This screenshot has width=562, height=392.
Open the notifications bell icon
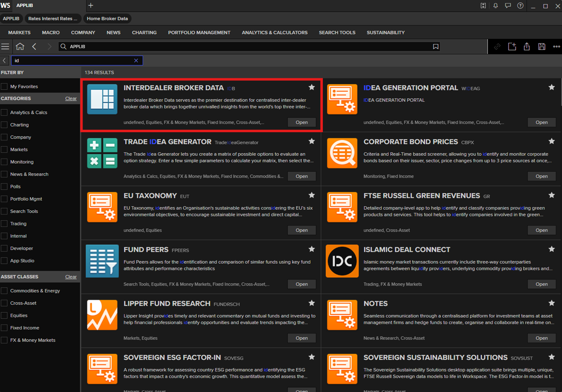[x=495, y=6]
